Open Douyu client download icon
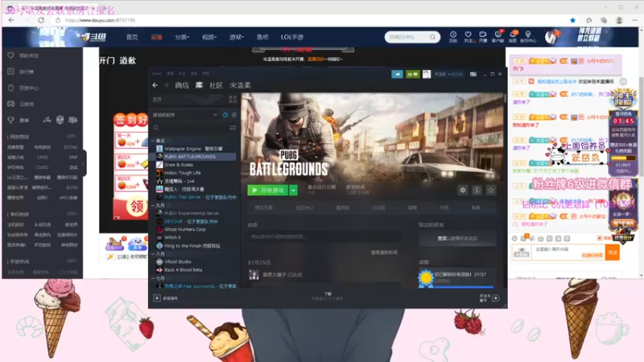This screenshot has height=362, width=644. click(x=497, y=36)
